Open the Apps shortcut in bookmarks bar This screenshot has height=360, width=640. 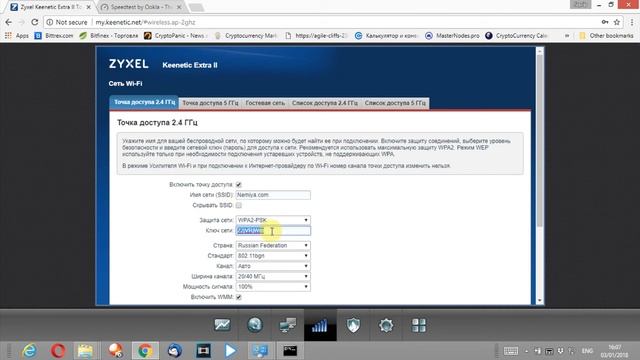[x=17, y=36]
